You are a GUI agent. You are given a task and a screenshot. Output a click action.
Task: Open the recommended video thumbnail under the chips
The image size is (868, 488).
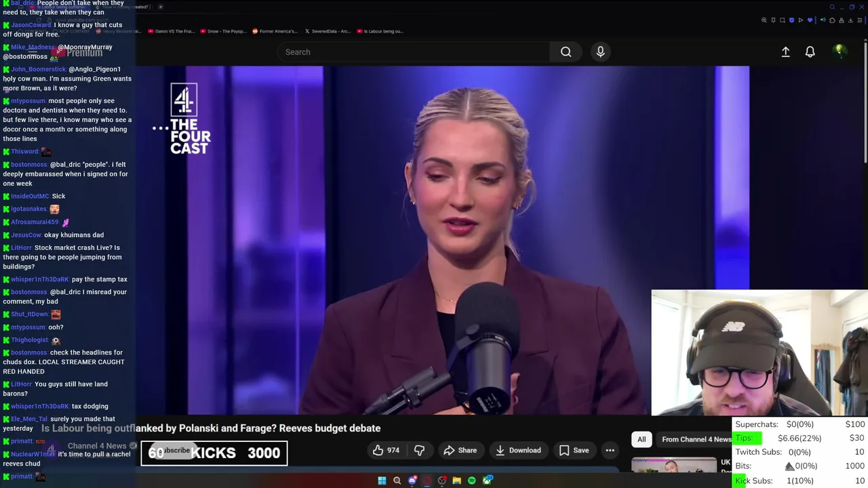673,465
